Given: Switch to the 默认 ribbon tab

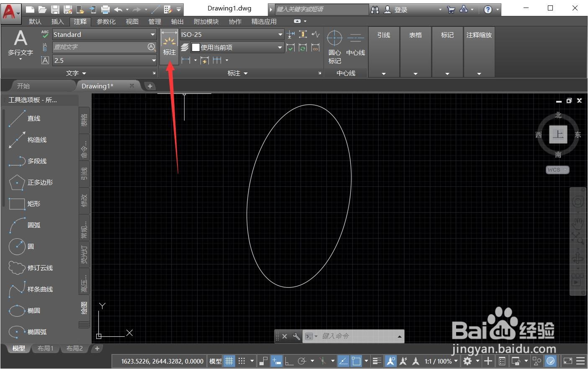Looking at the screenshot, I should pyautogui.click(x=35, y=21).
